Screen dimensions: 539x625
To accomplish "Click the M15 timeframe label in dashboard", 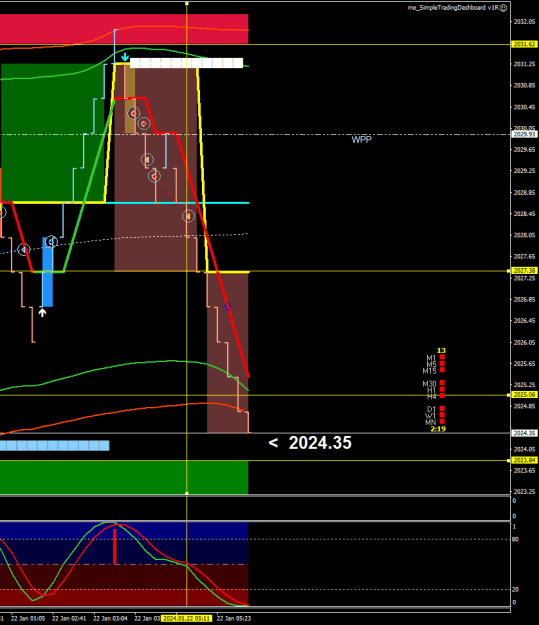I will click(x=429, y=371).
